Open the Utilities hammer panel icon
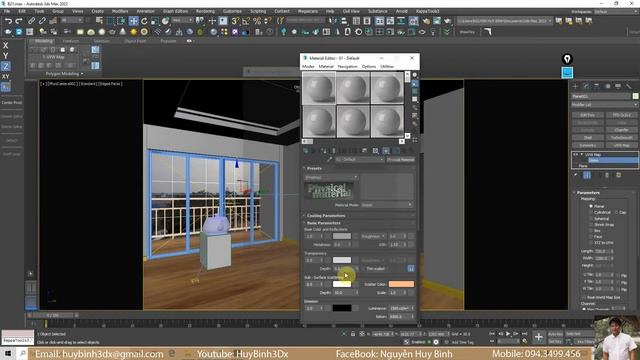This screenshot has width=640, height=360. point(629,86)
